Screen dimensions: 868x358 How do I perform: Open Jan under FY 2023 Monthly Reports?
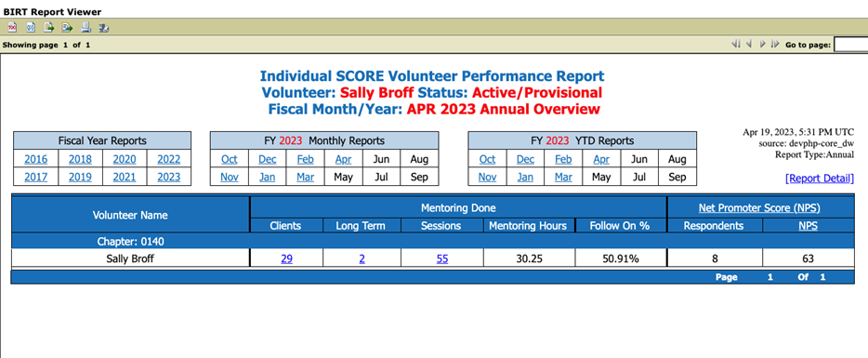pyautogui.click(x=268, y=178)
